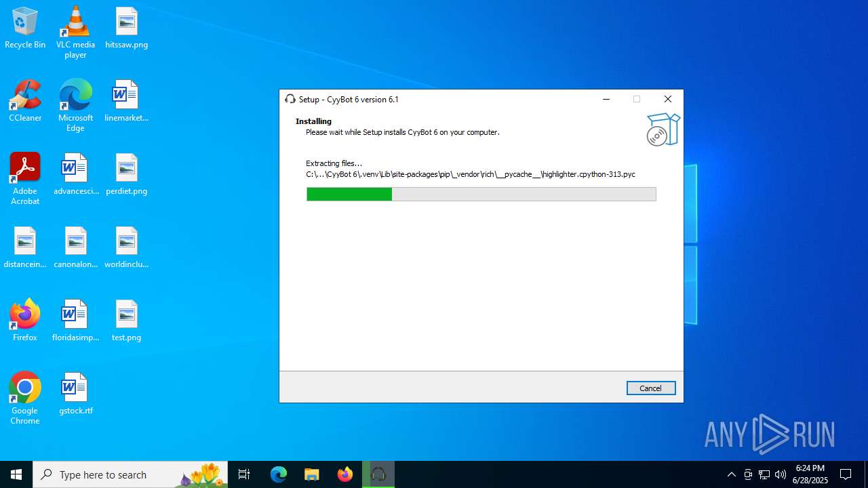Select the linemarket Word document icon
The width and height of the screenshot is (868, 488).
pos(126,102)
